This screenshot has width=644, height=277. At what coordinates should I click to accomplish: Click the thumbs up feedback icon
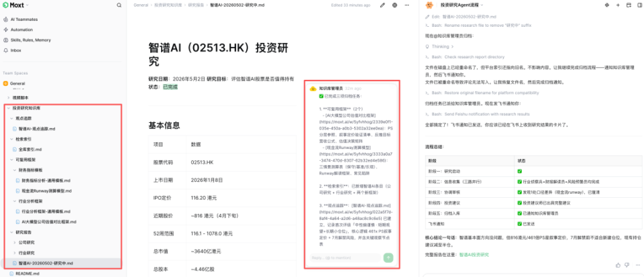[618, 265]
